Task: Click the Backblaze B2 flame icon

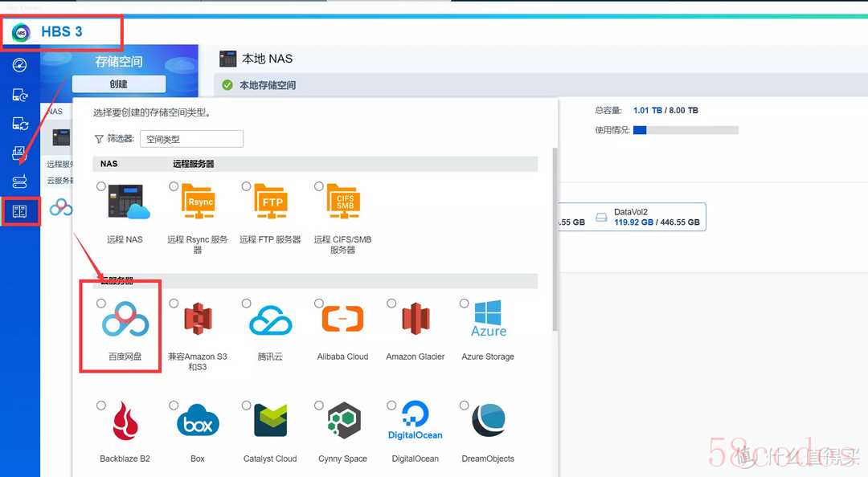Action: click(x=125, y=421)
